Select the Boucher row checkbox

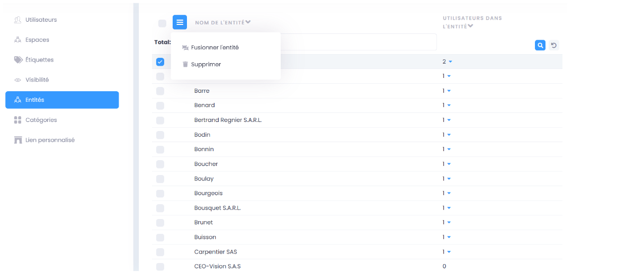(x=160, y=164)
